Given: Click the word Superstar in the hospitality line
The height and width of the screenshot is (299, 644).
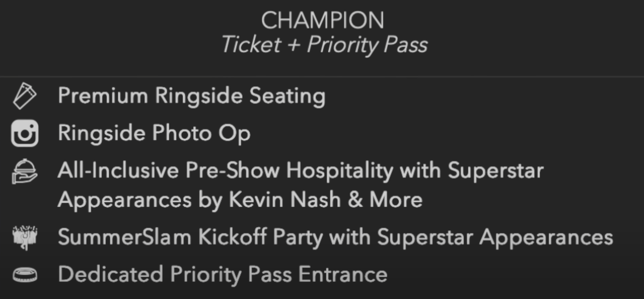Looking at the screenshot, I should [x=495, y=171].
